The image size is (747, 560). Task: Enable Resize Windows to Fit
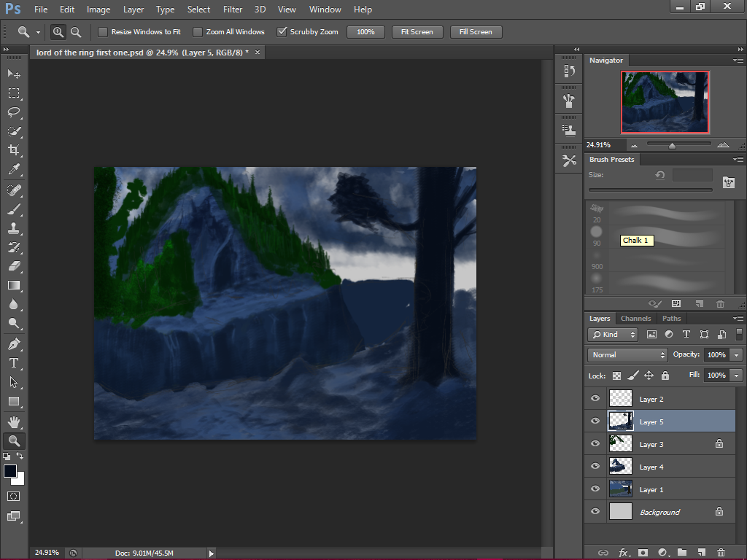pos(102,32)
